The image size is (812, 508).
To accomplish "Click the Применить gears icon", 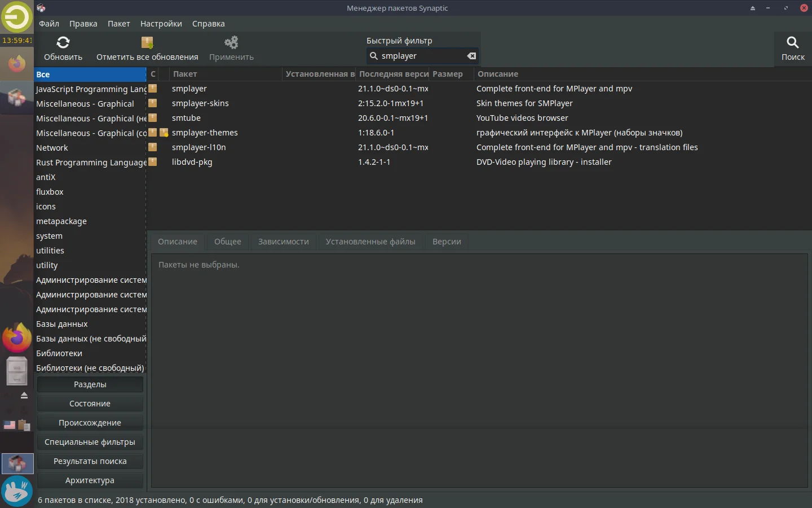I will point(231,42).
